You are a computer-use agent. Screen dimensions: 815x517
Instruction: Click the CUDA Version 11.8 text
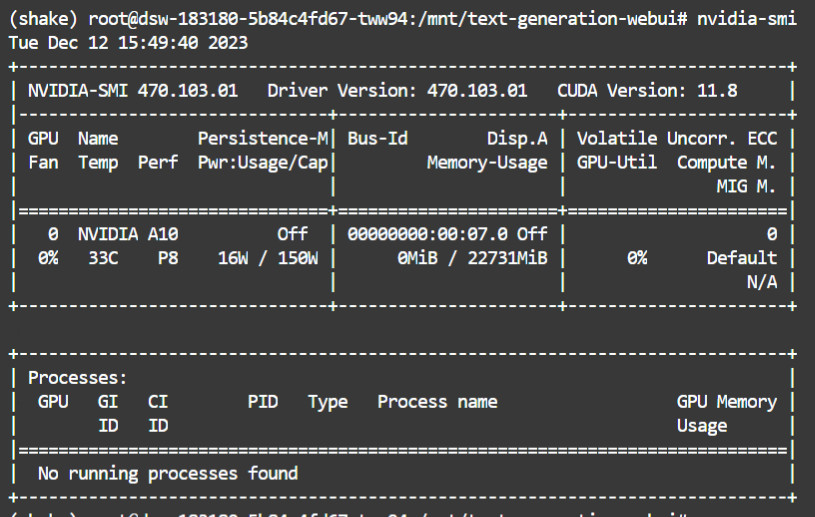(x=647, y=91)
